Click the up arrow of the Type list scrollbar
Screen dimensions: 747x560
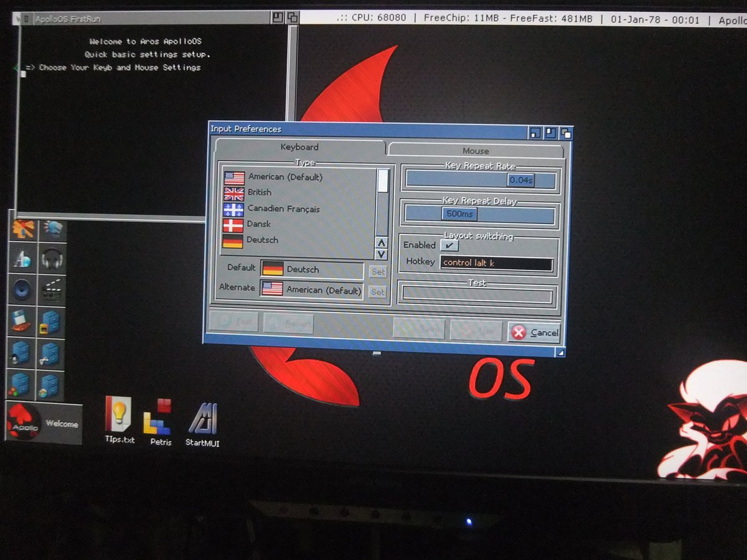[382, 243]
